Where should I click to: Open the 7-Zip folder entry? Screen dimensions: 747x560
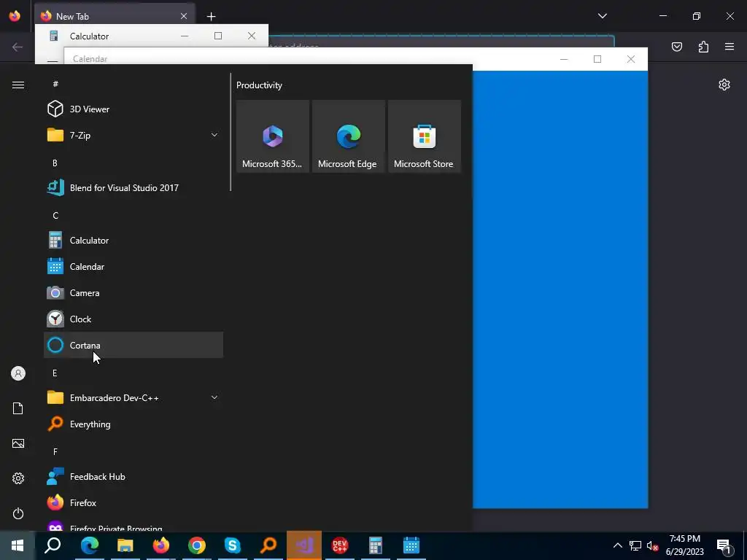click(133, 135)
